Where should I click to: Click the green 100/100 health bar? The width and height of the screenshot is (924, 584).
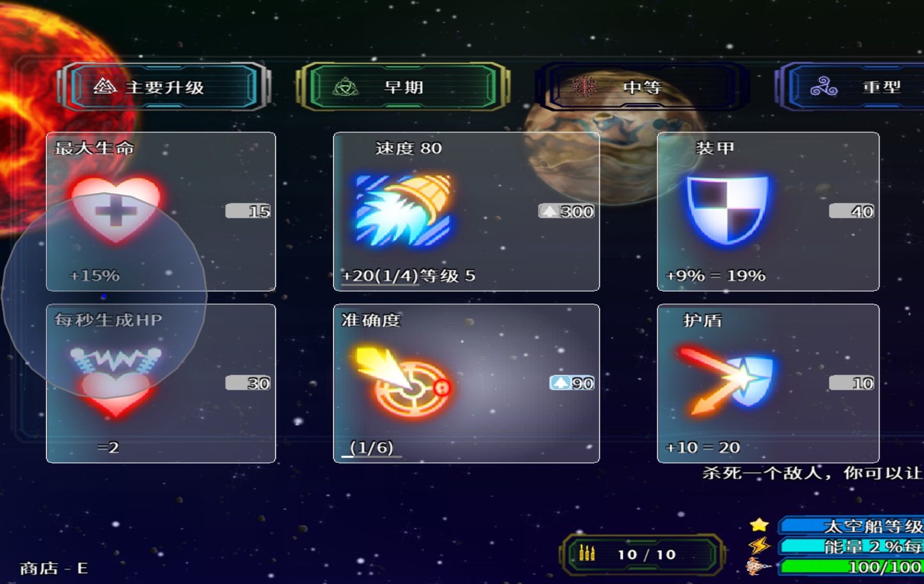[x=851, y=567]
